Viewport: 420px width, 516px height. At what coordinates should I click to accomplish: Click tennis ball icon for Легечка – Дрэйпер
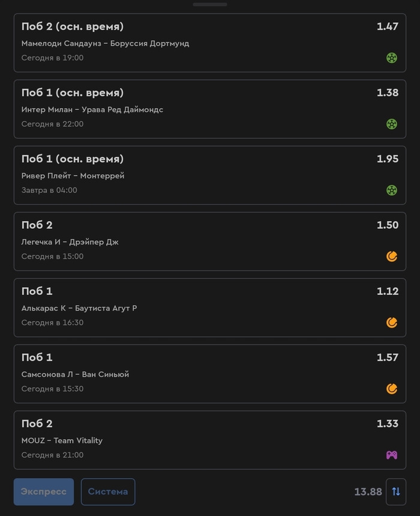391,256
